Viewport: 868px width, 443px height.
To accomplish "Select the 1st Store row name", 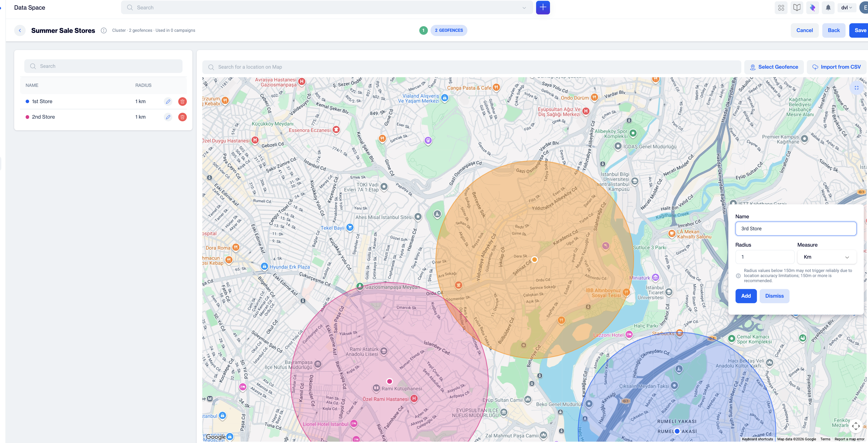I will 42,102.
